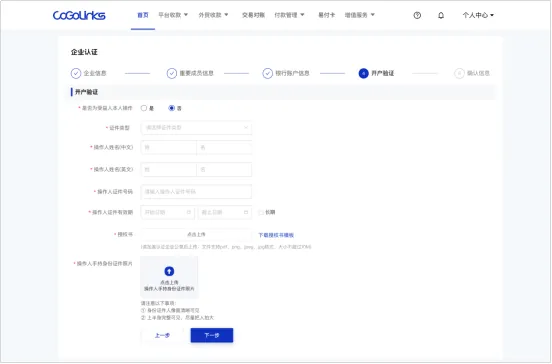The height and width of the screenshot is (364, 552).
Task: Click the Chinese surname input field
Action: 168,148
